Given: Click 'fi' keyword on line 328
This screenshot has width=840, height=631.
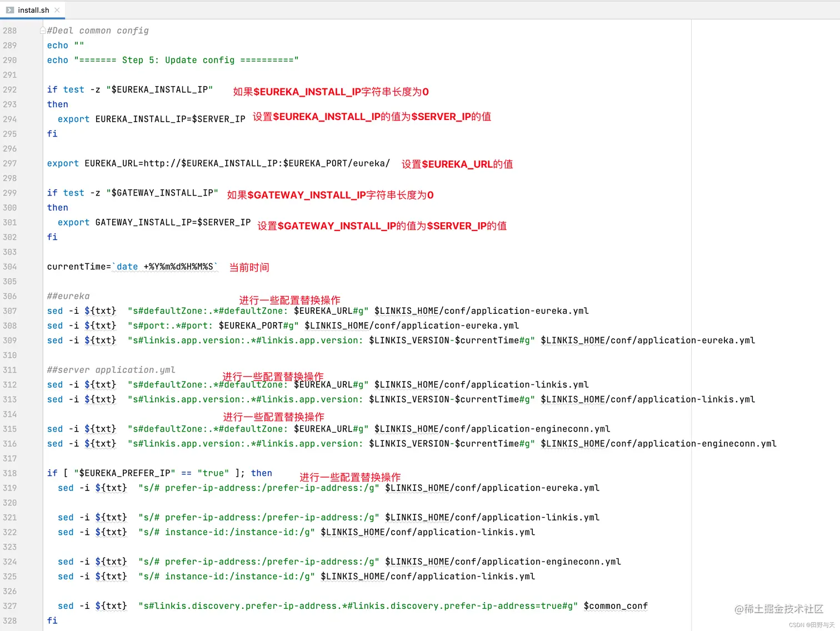Looking at the screenshot, I should pyautogui.click(x=52, y=621).
